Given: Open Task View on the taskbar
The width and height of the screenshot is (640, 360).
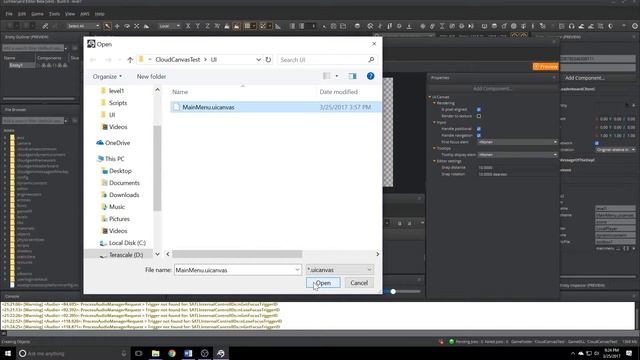Looking at the screenshot, I should (x=139, y=353).
